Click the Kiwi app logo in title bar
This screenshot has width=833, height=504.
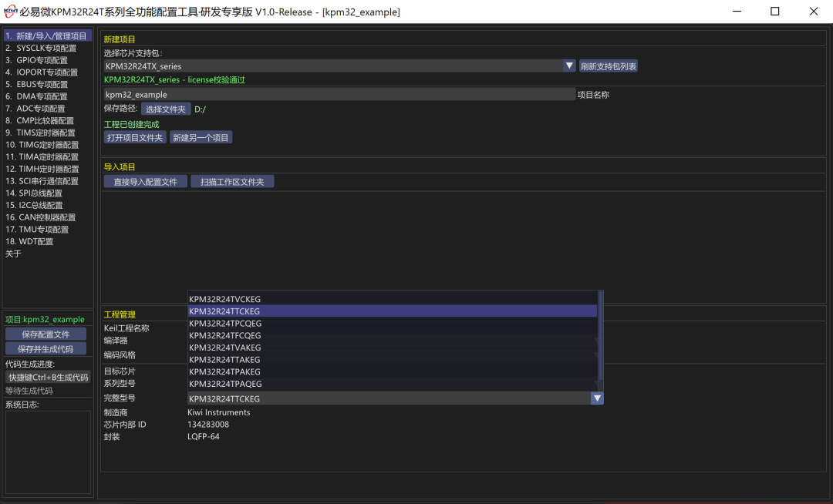tap(9, 11)
